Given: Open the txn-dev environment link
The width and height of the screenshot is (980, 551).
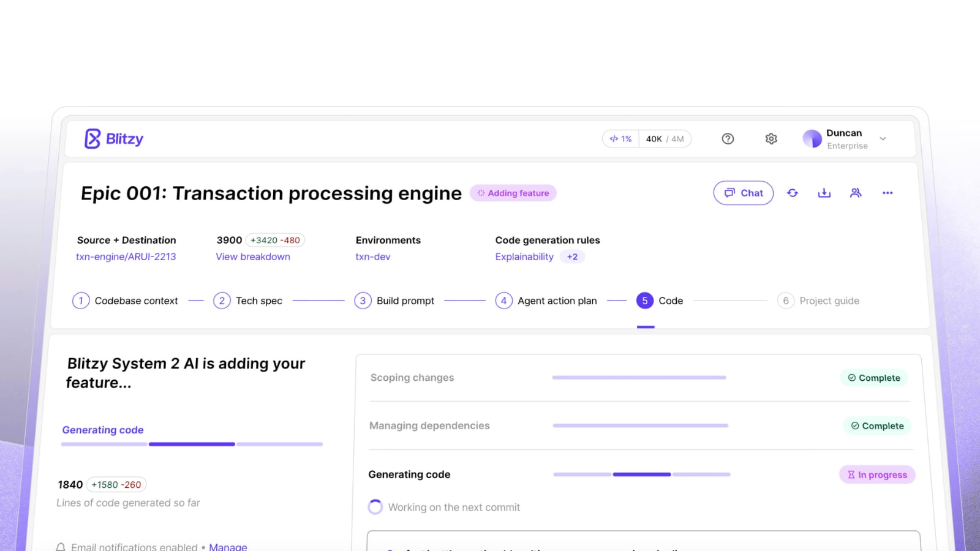Looking at the screenshot, I should pos(373,257).
